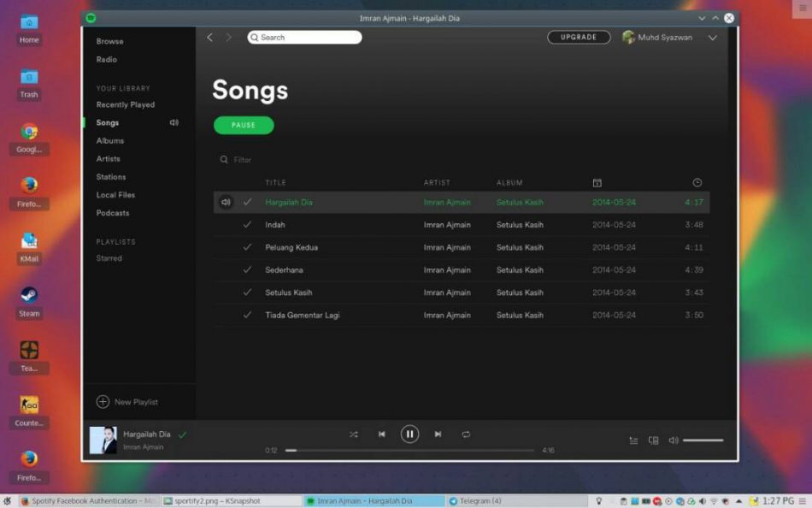
Task: Sort by the date-added calendar icon
Action: pyautogui.click(x=597, y=182)
